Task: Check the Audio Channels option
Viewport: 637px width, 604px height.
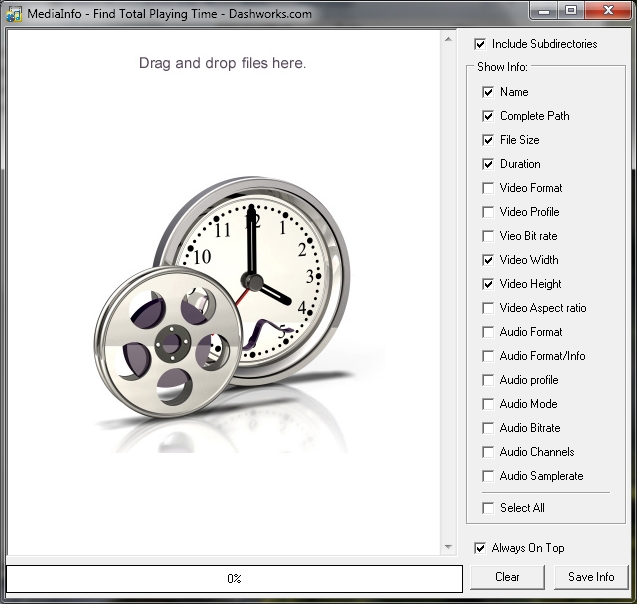Action: pyautogui.click(x=488, y=452)
